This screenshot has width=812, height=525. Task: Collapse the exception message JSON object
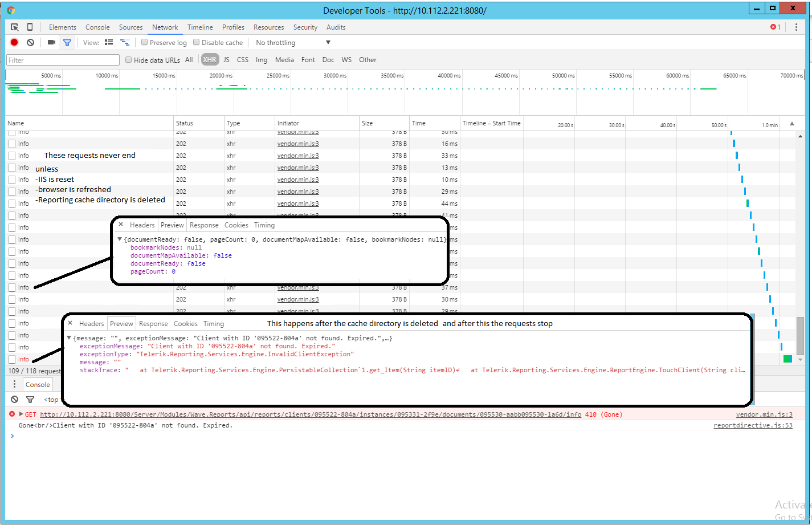pyautogui.click(x=69, y=338)
